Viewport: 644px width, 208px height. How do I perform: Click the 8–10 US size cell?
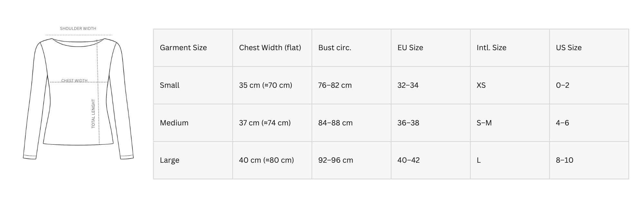[564, 160]
